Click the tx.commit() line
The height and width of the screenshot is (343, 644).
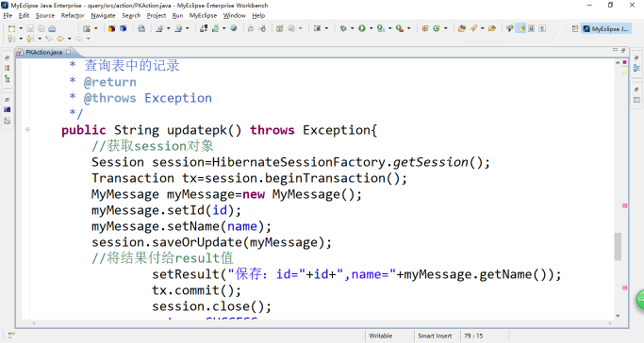[x=197, y=290]
